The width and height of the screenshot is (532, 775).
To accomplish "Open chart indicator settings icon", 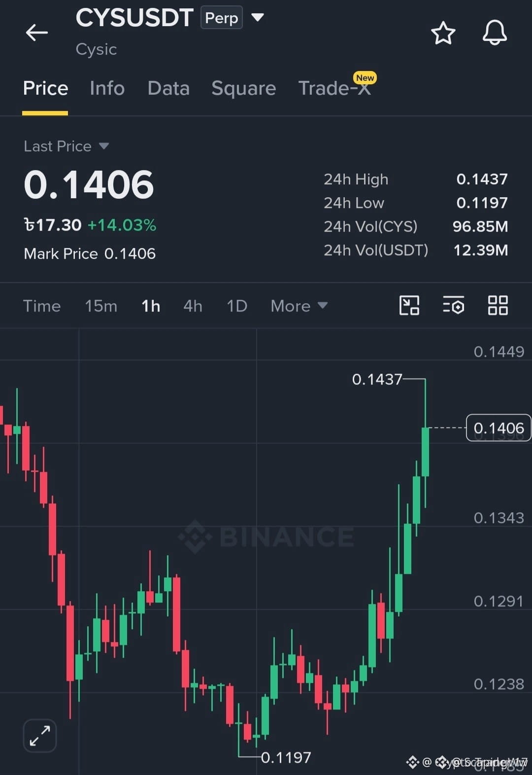I will pyautogui.click(x=453, y=305).
